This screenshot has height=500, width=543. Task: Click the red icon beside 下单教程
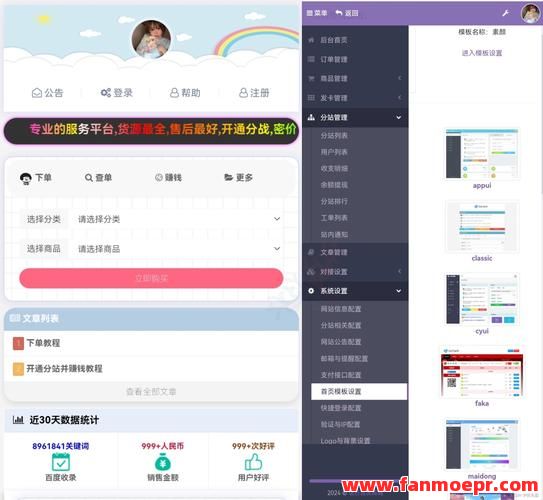pos(18,343)
